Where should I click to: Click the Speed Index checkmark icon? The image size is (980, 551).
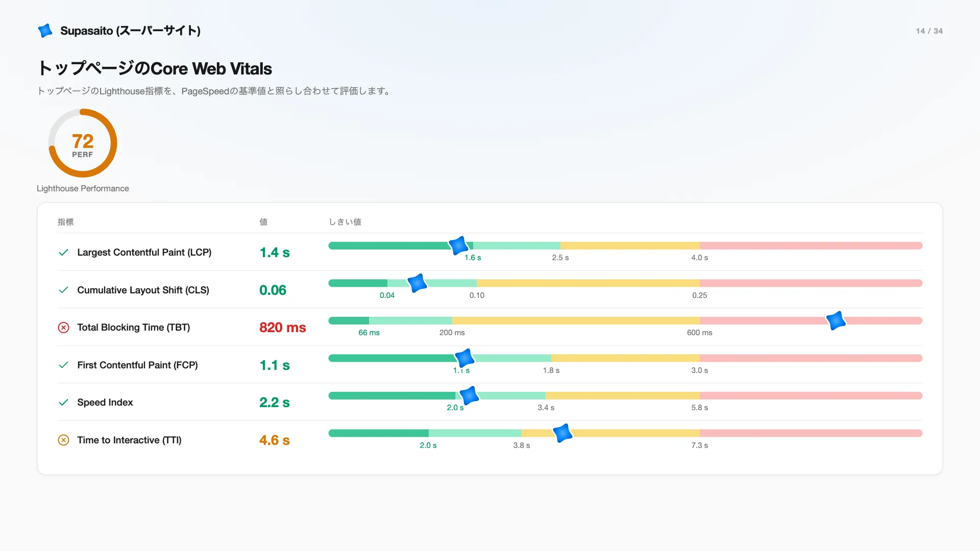pos(63,403)
